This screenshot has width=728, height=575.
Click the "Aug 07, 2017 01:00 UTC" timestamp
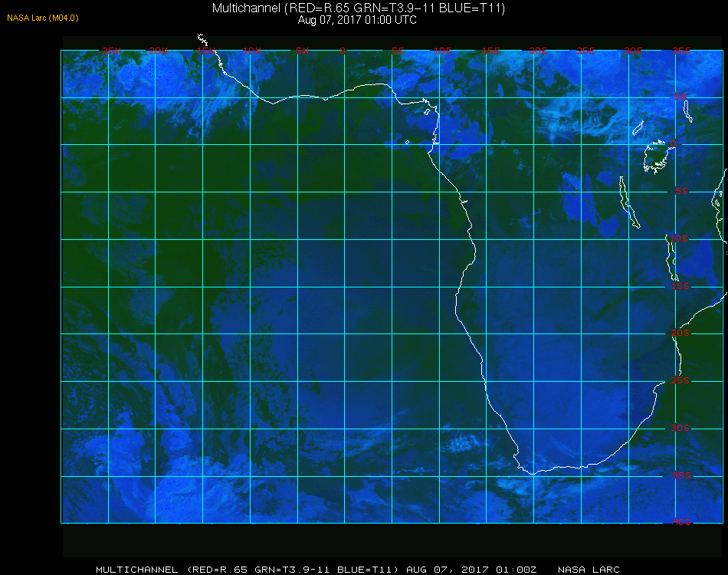pos(357,20)
